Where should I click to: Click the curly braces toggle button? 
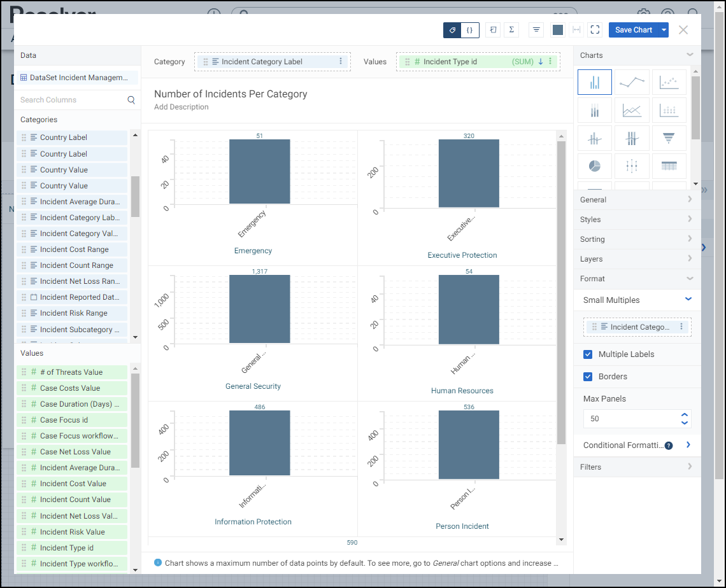coord(470,30)
